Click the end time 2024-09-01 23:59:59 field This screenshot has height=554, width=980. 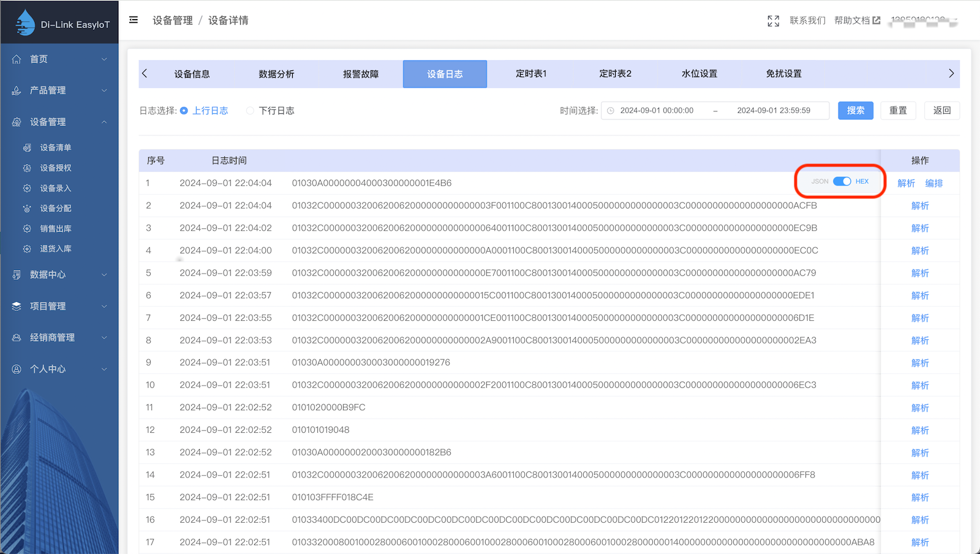click(x=774, y=111)
